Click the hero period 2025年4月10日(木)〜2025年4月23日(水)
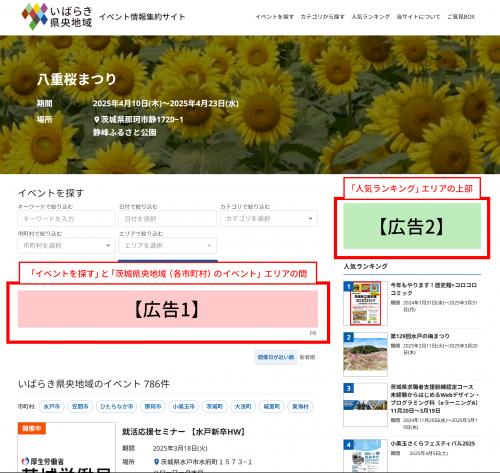 tap(166, 104)
